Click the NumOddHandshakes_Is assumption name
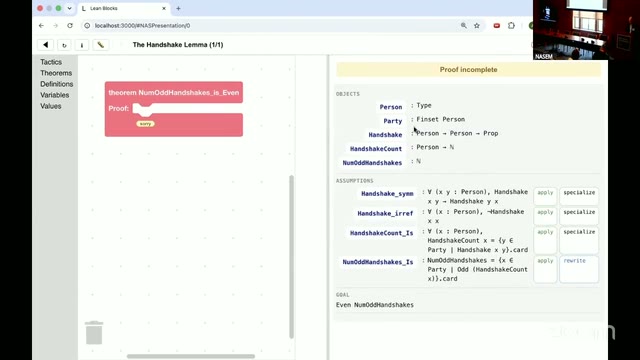This screenshot has height=360, width=640. pyautogui.click(x=378, y=262)
